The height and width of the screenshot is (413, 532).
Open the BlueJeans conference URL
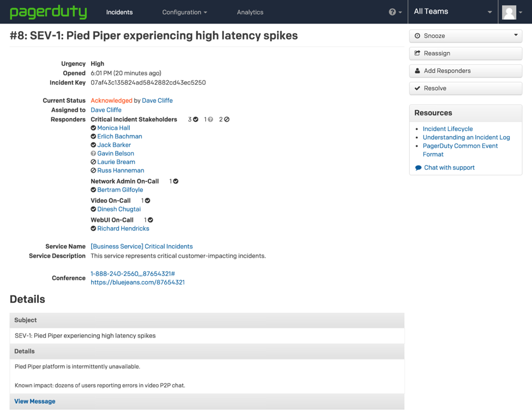[138, 282]
